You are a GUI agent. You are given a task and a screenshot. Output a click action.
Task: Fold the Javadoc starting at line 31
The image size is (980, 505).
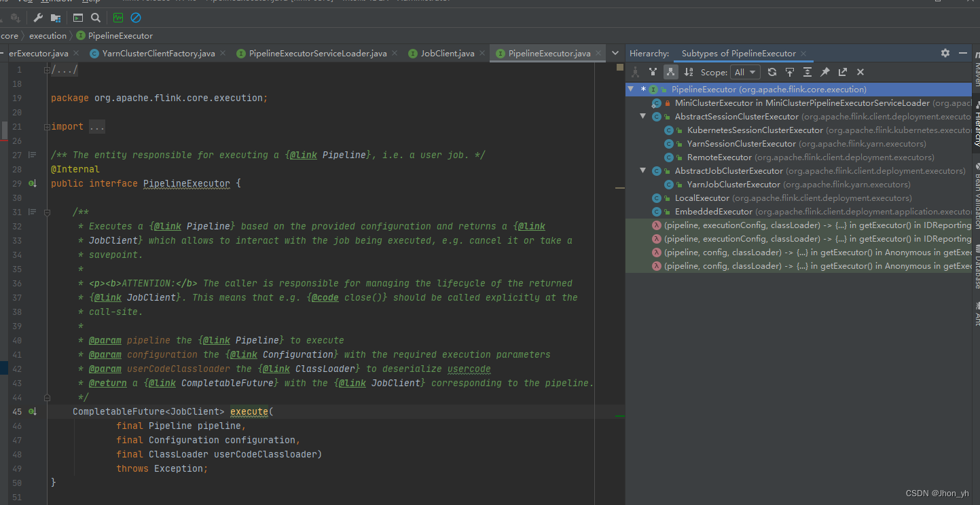tap(47, 212)
